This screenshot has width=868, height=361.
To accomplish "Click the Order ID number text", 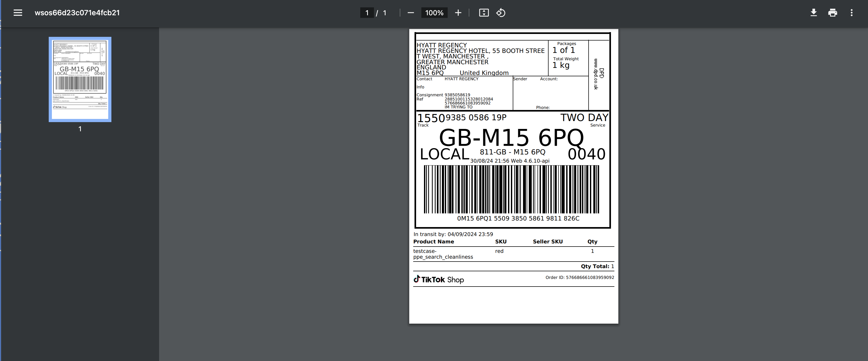I will (x=580, y=278).
